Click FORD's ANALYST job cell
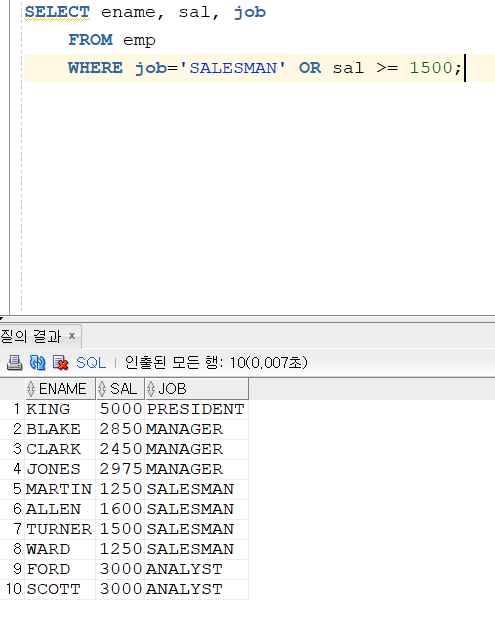 point(196,569)
